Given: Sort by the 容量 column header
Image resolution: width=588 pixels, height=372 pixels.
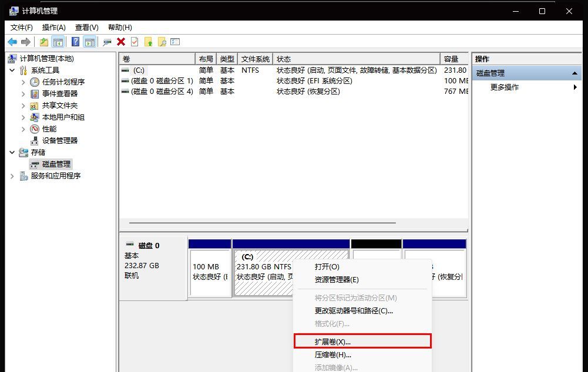Looking at the screenshot, I should 454,59.
